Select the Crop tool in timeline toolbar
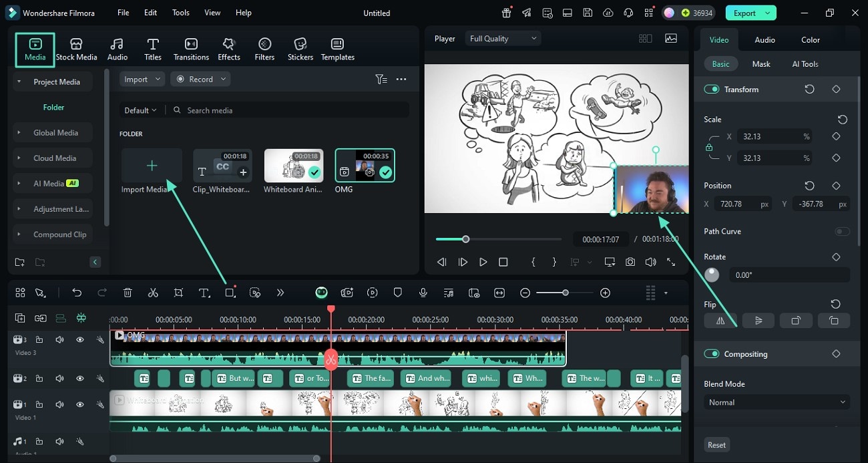This screenshot has width=868, height=463. click(178, 293)
